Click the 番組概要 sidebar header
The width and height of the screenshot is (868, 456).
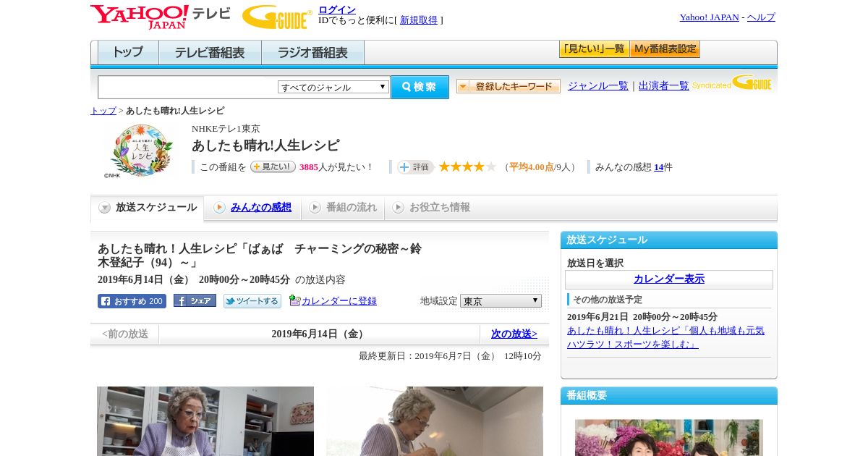click(x=669, y=395)
